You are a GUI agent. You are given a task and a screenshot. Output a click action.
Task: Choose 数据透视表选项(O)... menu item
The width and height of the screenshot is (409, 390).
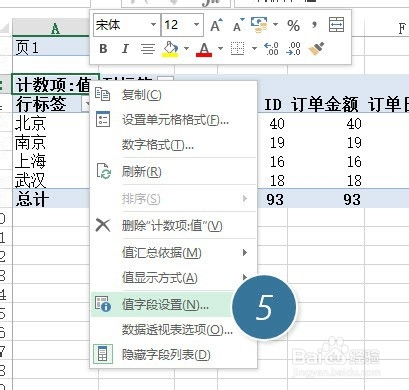pos(174,330)
